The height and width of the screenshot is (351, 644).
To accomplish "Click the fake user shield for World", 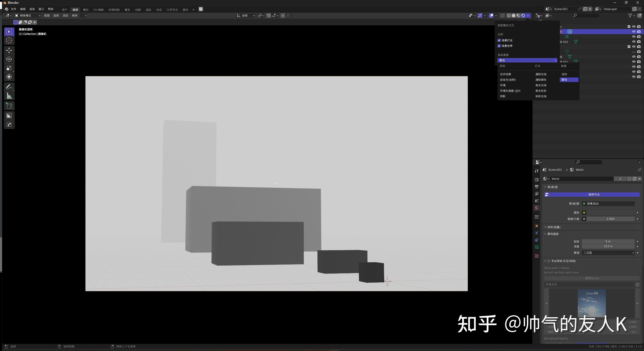I will click(629, 179).
